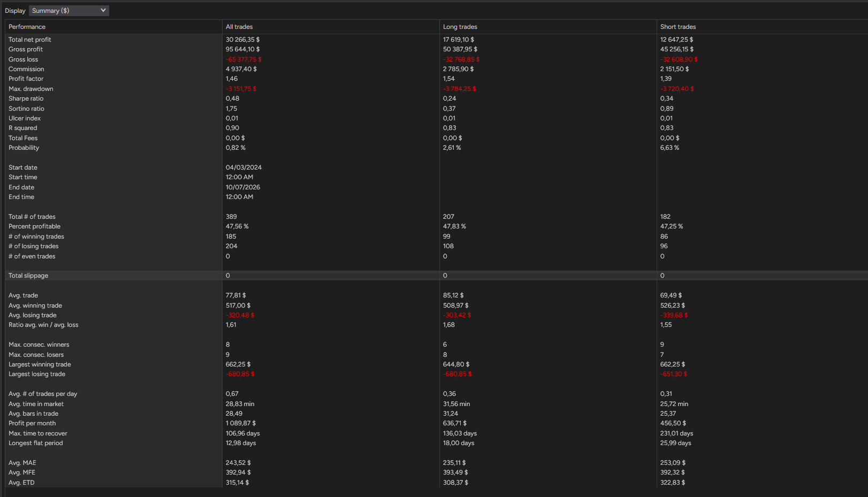Select the Start date value 04/03/2024
This screenshot has height=497, width=868.
[x=243, y=167]
